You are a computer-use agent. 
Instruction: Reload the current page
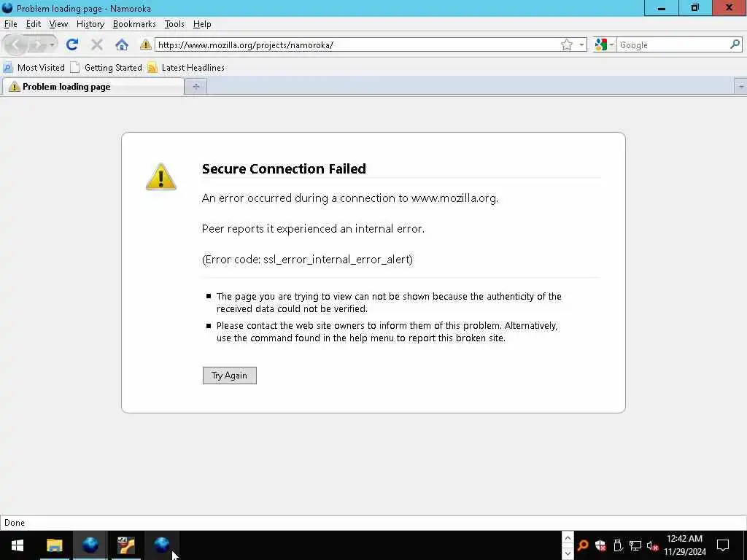(72, 44)
